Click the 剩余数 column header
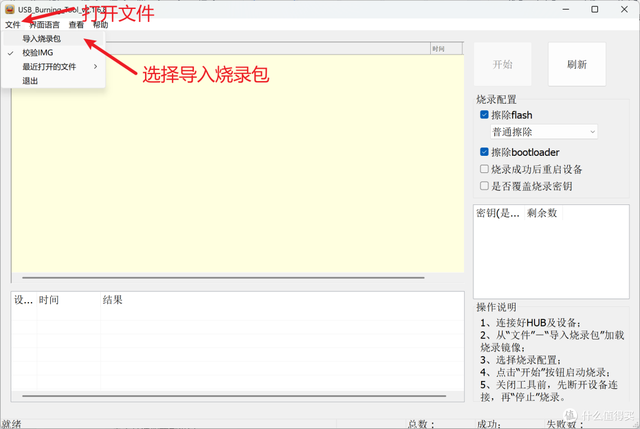This screenshot has width=640, height=429. click(x=542, y=213)
